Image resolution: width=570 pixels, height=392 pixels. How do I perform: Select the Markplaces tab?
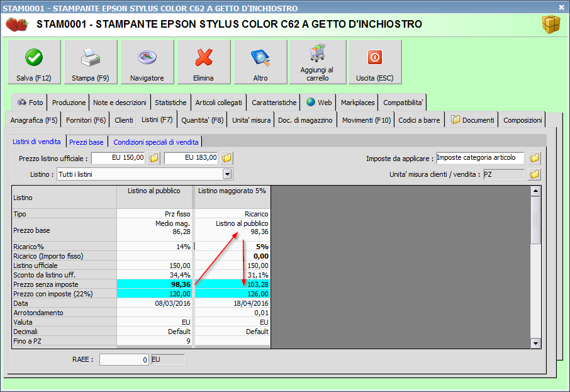coord(357,103)
